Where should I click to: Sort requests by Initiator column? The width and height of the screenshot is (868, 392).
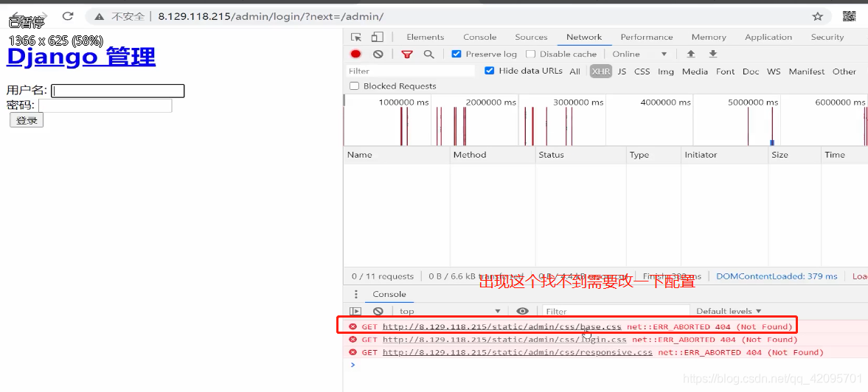[725, 155]
